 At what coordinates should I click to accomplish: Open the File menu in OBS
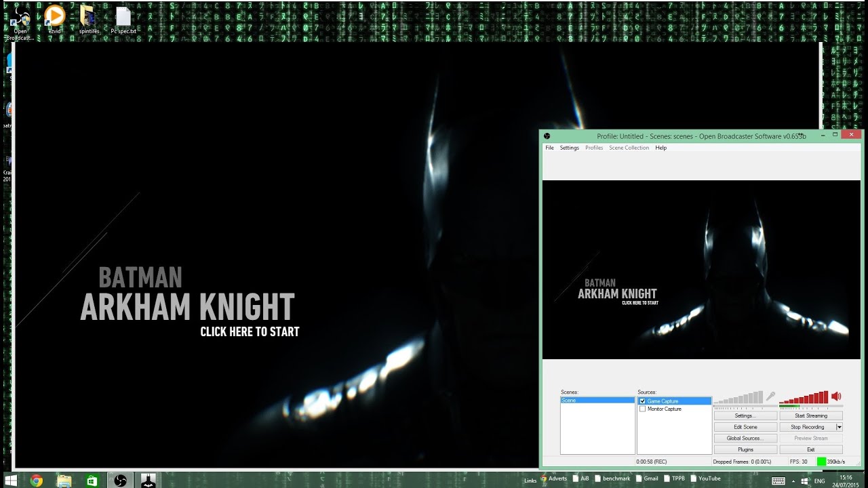click(549, 148)
